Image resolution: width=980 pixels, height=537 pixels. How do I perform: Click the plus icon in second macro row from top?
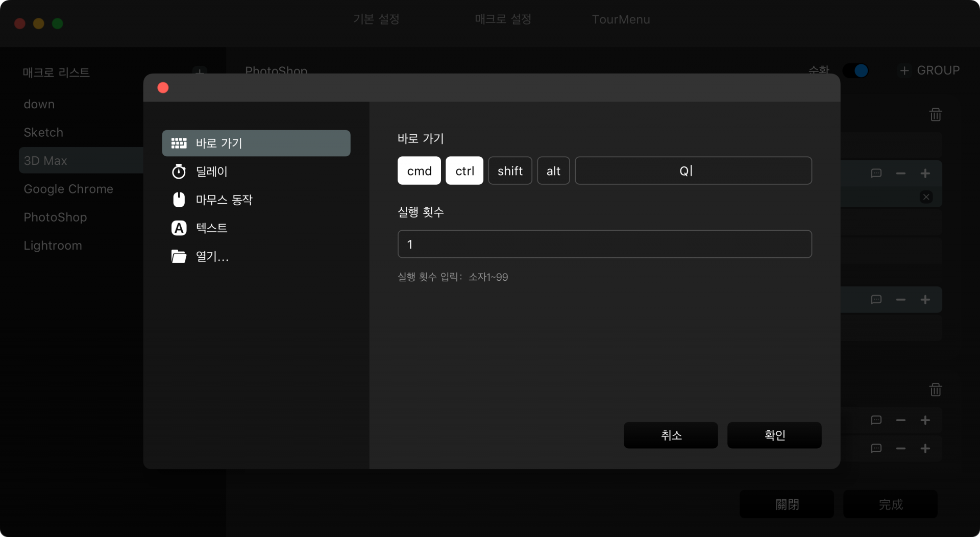pyautogui.click(x=925, y=300)
